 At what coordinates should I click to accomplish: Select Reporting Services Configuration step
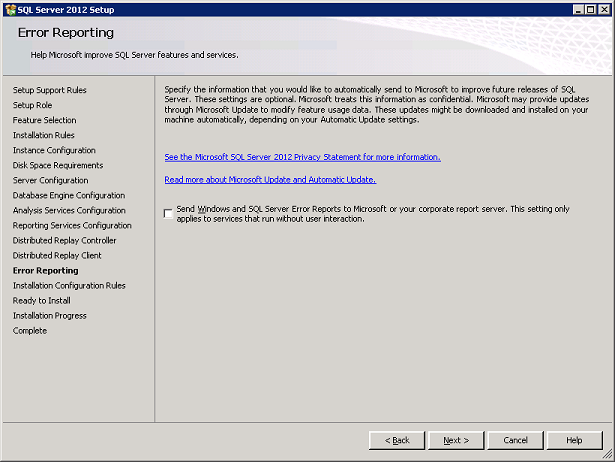[x=72, y=226]
